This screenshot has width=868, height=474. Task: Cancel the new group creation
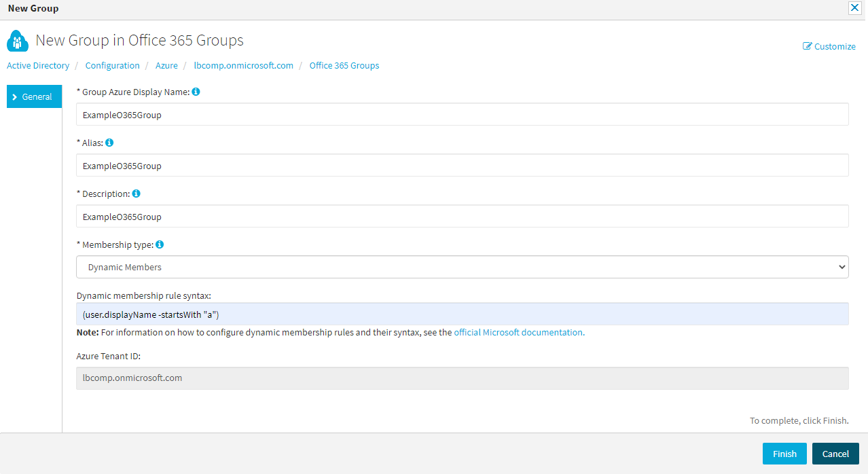(835, 454)
